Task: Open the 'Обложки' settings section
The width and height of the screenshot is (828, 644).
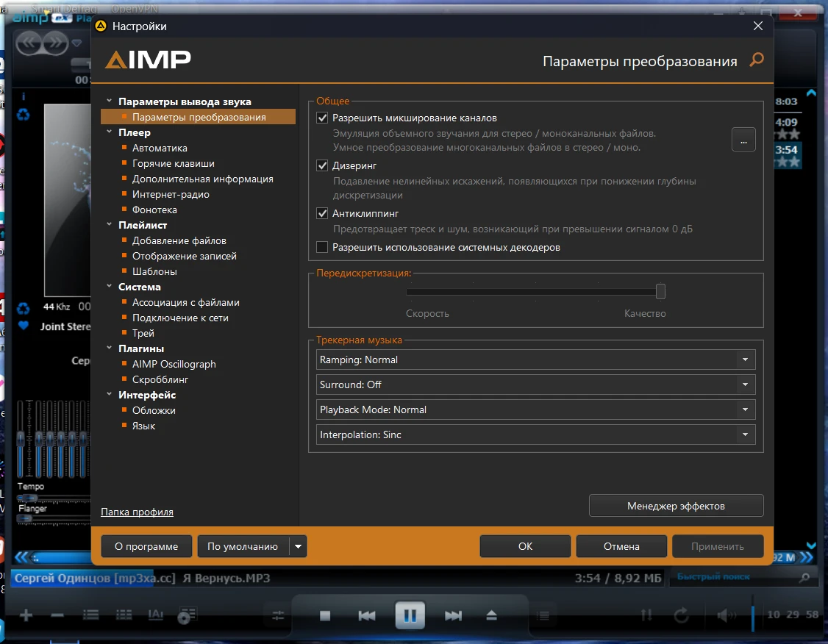Action: click(x=154, y=410)
